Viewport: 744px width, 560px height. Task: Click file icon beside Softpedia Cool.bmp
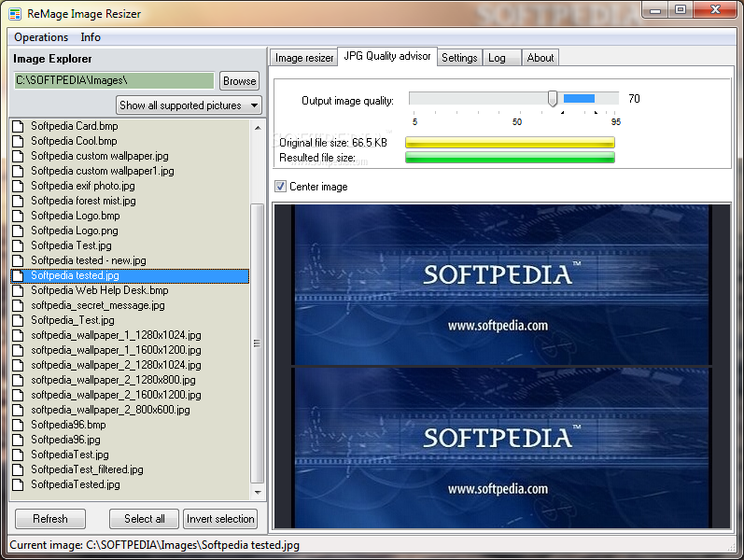click(x=18, y=142)
